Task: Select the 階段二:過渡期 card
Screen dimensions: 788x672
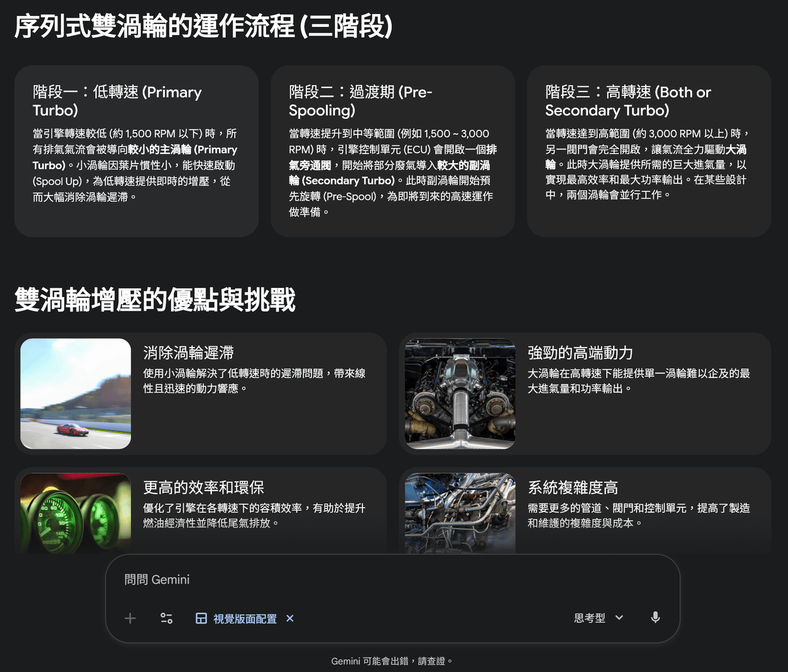Action: tap(393, 151)
